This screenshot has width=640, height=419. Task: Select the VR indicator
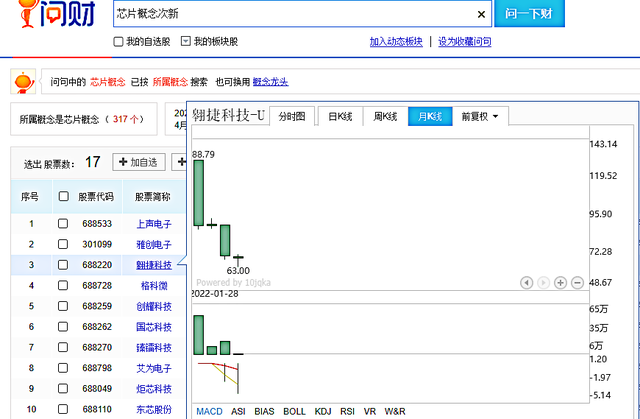(x=369, y=411)
